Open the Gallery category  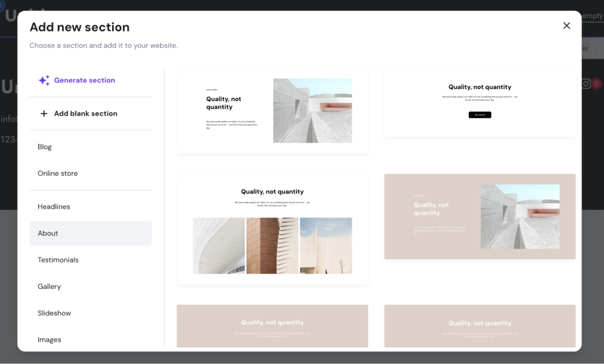(x=49, y=286)
